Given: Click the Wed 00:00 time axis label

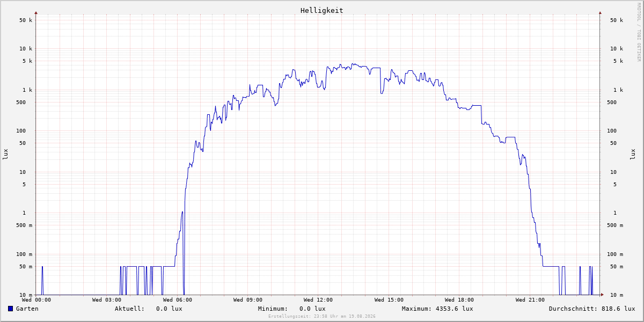Looking at the screenshot, I should click(x=36, y=300).
